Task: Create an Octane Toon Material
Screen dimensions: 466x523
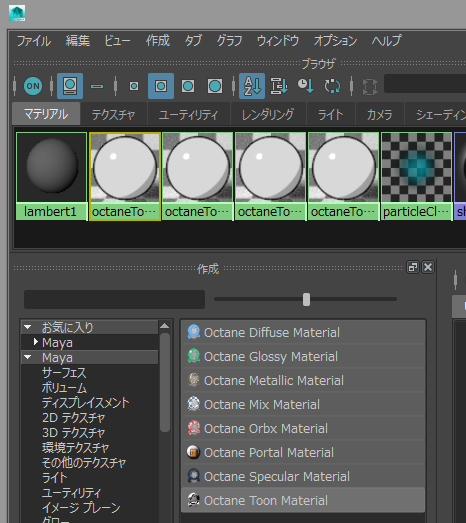Action: click(303, 501)
